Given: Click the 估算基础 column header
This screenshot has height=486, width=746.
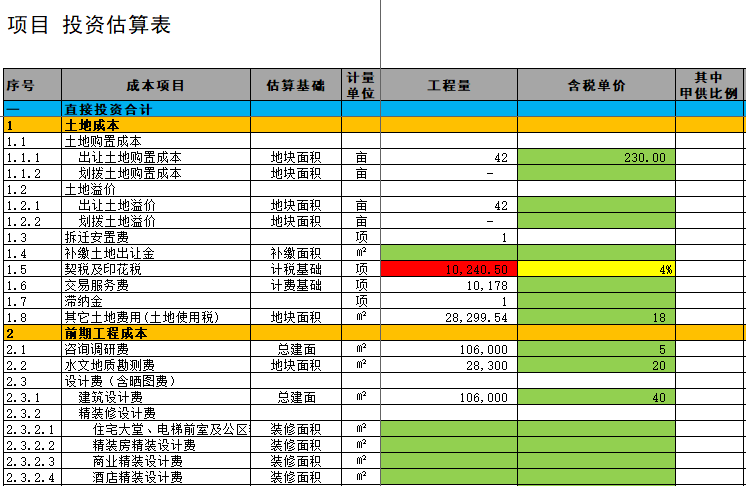Looking at the screenshot, I should [295, 85].
